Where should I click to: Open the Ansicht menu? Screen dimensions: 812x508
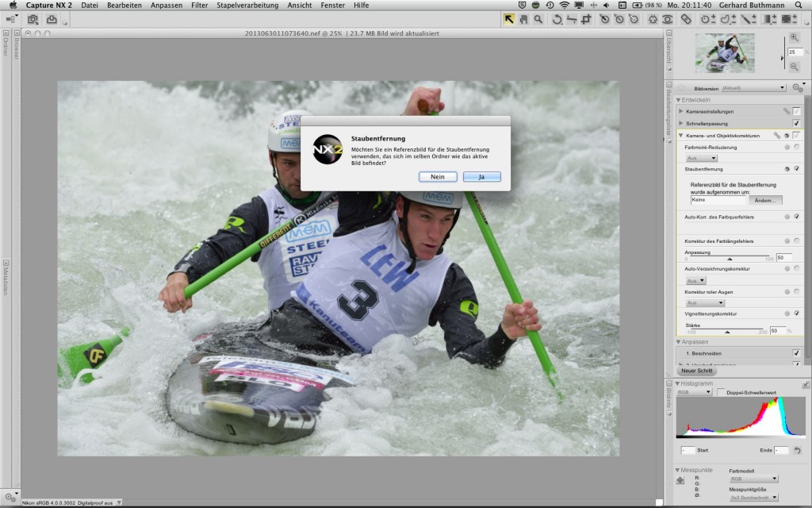click(300, 6)
